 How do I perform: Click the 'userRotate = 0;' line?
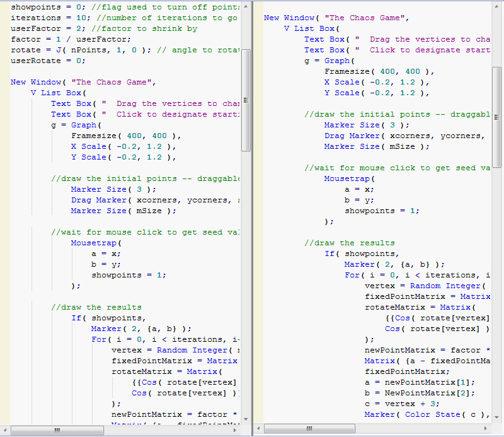[48, 61]
